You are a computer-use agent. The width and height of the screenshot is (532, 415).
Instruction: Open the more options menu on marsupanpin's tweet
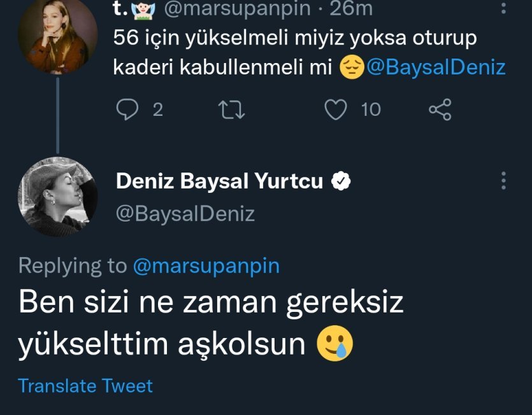504,8
